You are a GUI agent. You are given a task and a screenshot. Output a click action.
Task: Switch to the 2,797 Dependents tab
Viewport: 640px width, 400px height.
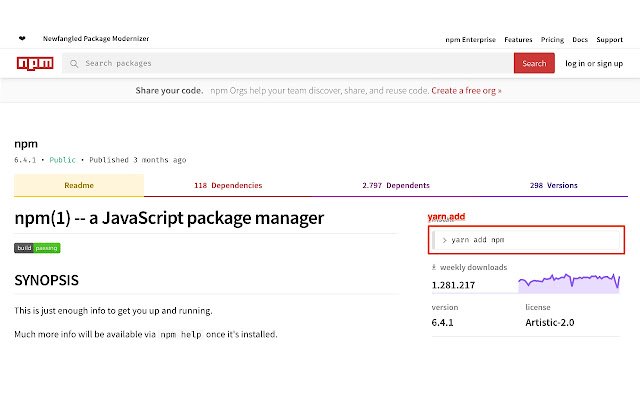[x=396, y=185]
